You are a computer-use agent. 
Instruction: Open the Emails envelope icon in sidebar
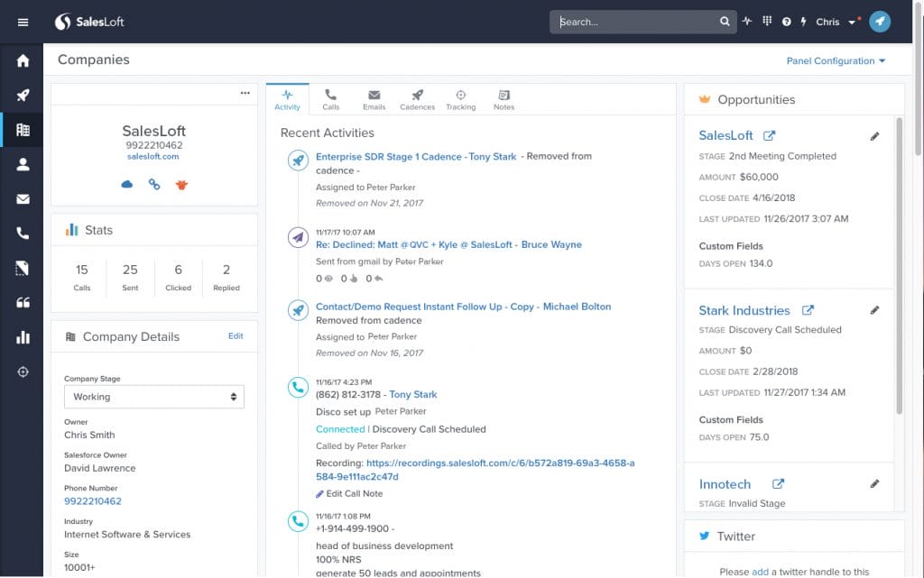(x=23, y=198)
